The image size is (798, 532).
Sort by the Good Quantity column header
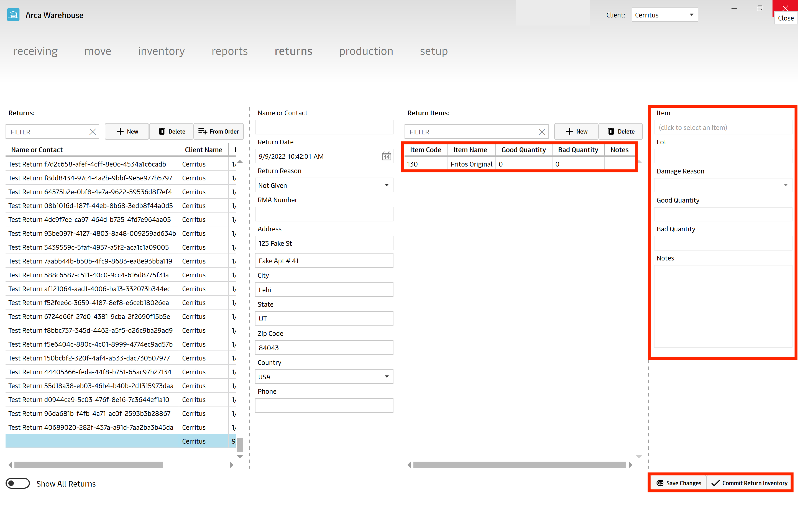(x=523, y=150)
